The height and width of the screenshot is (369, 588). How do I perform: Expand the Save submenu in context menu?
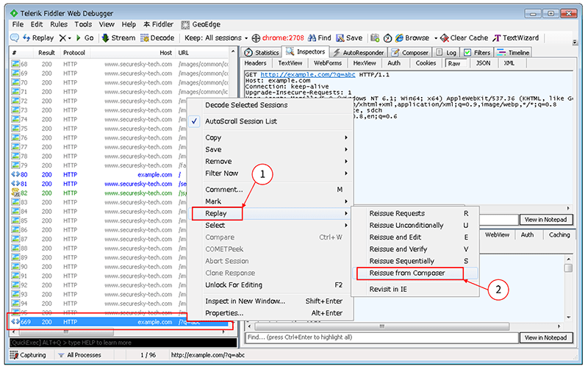click(x=270, y=149)
